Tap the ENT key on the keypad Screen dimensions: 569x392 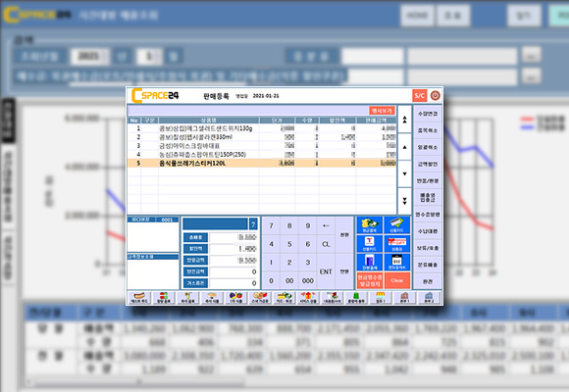coord(326,271)
